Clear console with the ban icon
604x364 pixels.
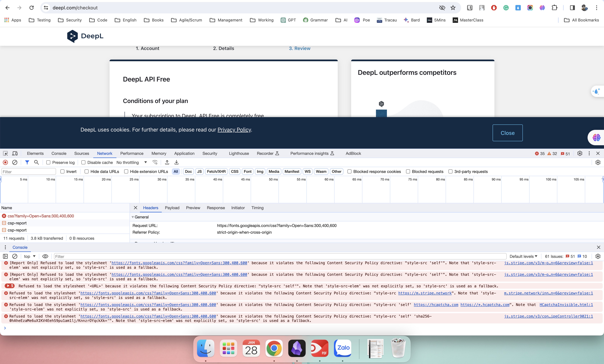point(15,256)
